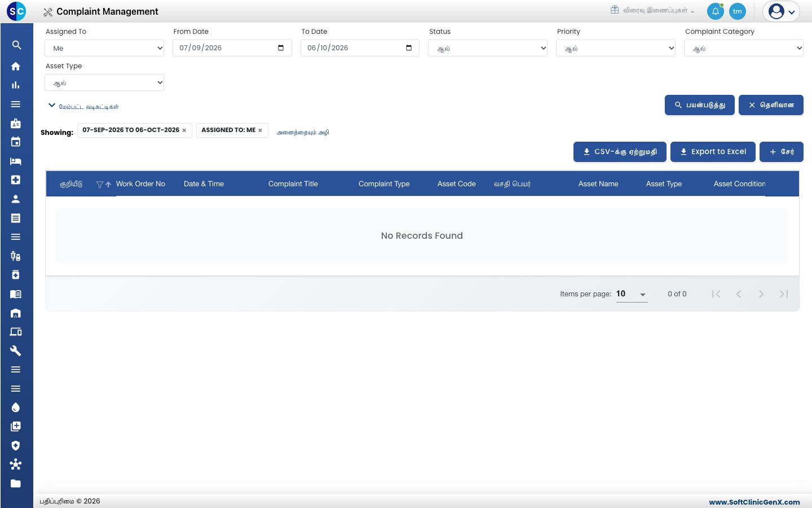Image resolution: width=812 pixels, height=508 pixels.
Task: Select the shield icon in the sidebar
Action: [16, 445]
